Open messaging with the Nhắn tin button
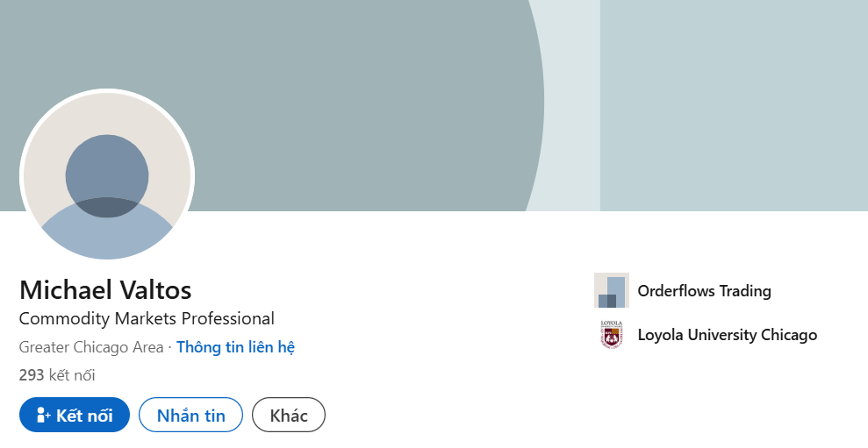868x448 pixels. point(191,415)
